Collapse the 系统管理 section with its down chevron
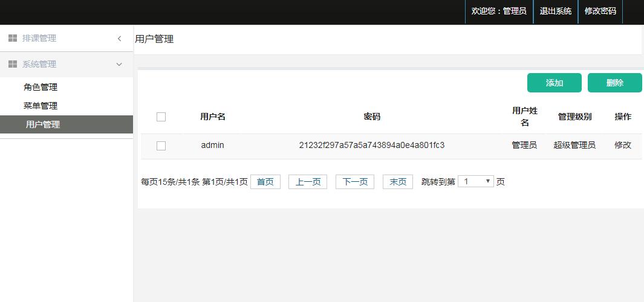Viewport: 644px width, 302px height. (119, 65)
